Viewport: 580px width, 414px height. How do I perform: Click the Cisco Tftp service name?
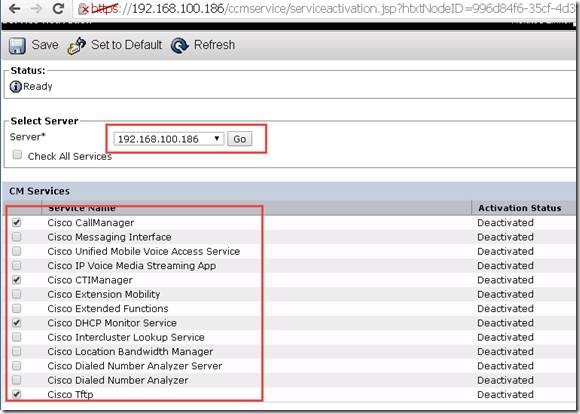pos(70,394)
